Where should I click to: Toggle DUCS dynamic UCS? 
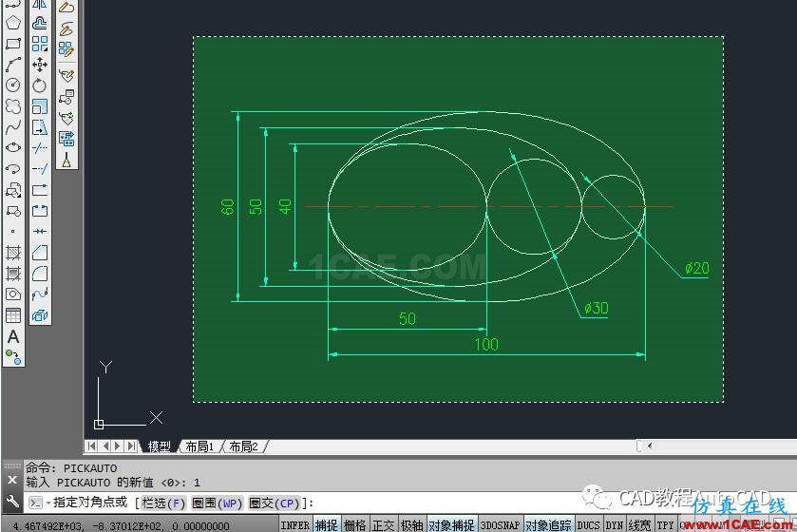click(x=588, y=525)
